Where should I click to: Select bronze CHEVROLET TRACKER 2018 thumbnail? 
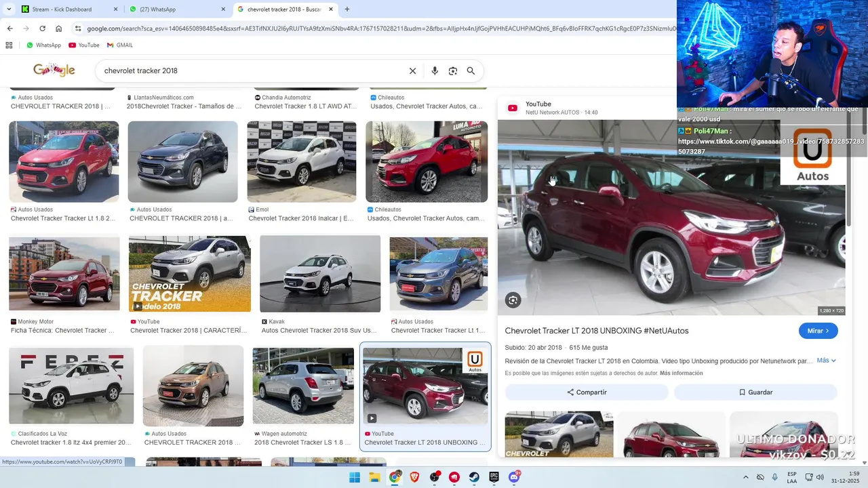(x=193, y=385)
